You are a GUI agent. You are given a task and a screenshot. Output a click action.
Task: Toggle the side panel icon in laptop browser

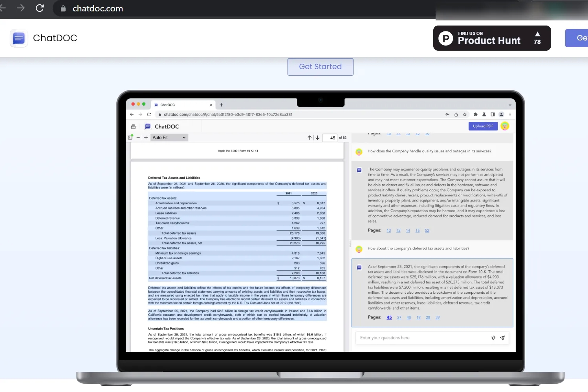493,115
